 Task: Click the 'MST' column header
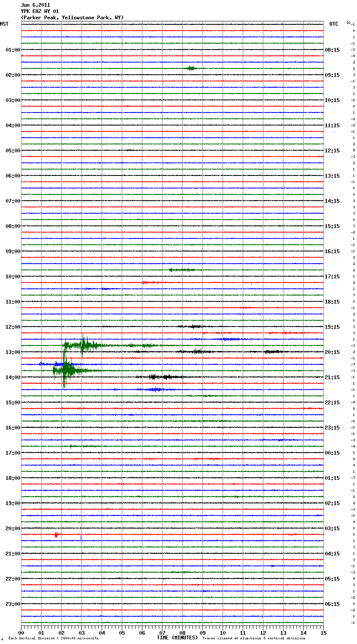coord(4,24)
